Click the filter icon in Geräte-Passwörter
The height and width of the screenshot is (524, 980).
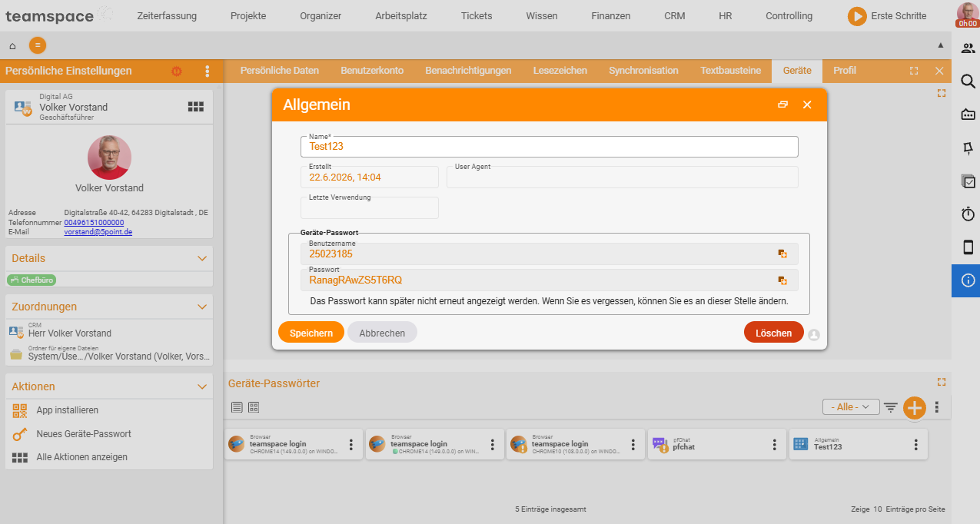pos(891,407)
